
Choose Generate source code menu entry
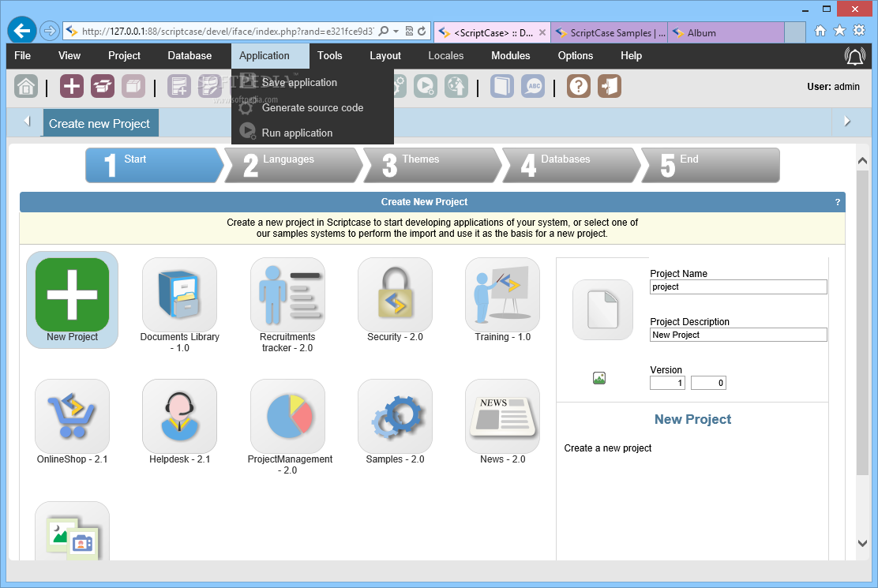(x=313, y=107)
